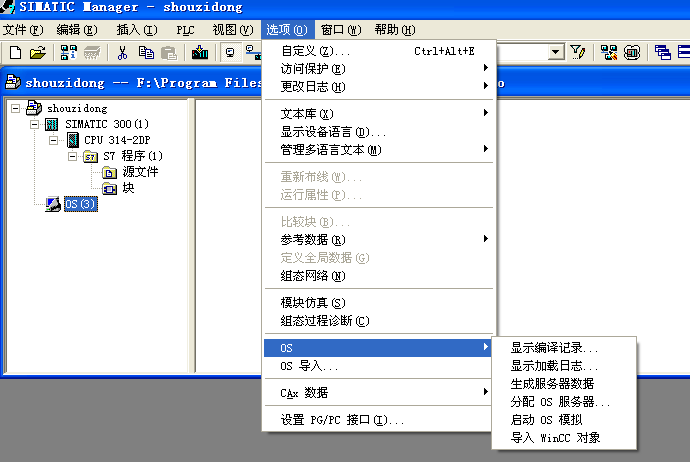Click the Paste toolbar icon
Viewport: 690px width, 462px height.
(x=169, y=53)
